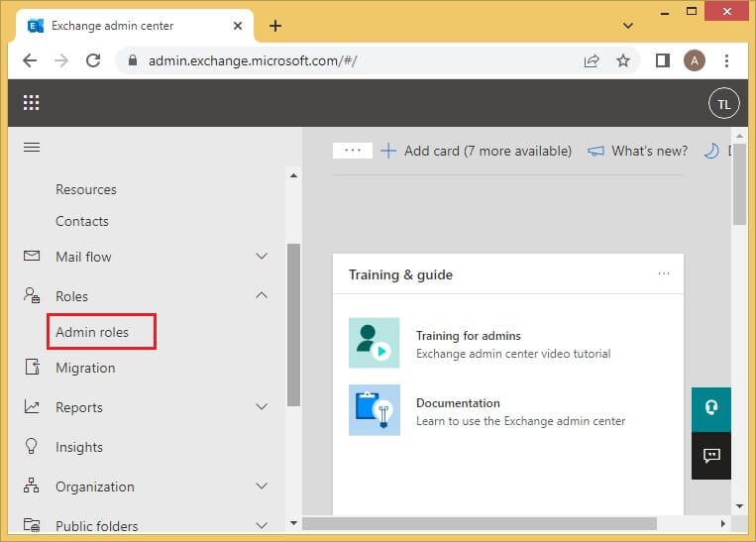Click the Mail flow envelope icon
This screenshot has width=756, height=542.
[32, 256]
